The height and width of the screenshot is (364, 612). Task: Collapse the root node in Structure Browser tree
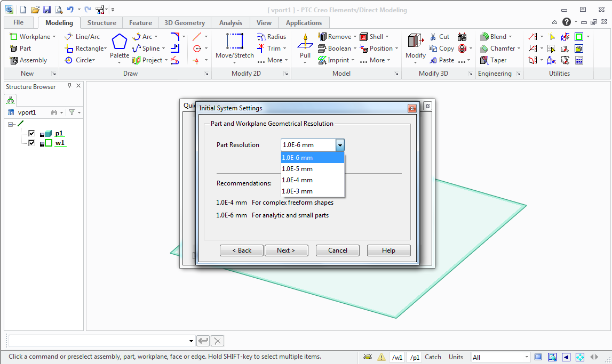[x=10, y=124]
